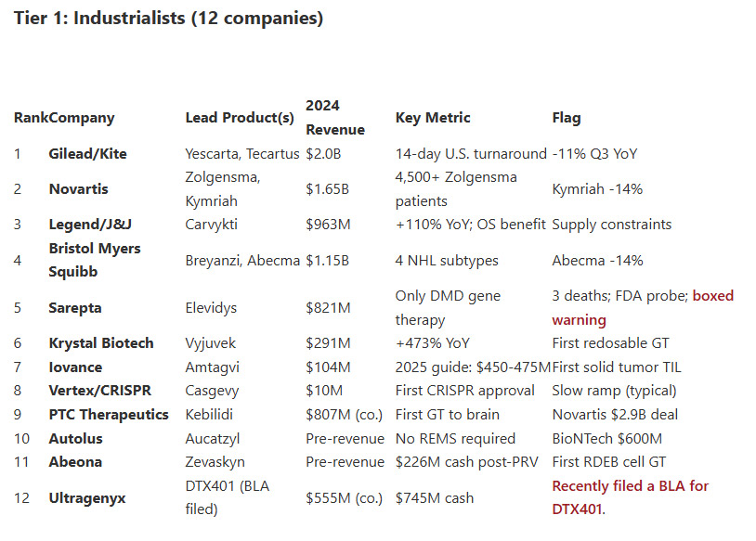Click the 'Key Metric' column header
The image size is (756, 541).
(433, 118)
